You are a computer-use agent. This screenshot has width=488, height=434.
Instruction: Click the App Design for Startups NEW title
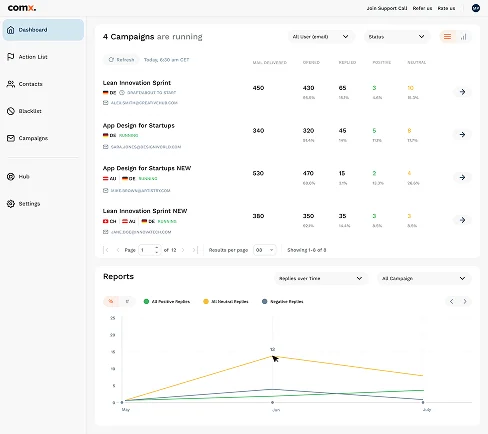[x=147, y=168]
